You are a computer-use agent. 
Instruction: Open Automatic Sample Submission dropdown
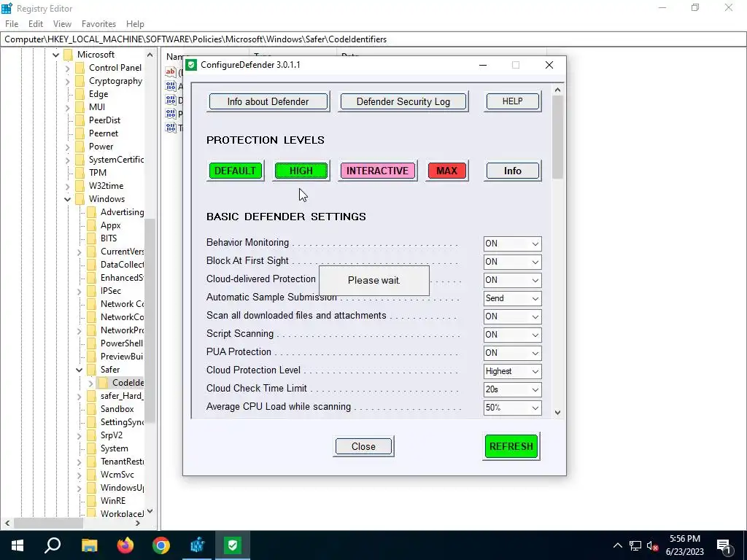(x=512, y=298)
